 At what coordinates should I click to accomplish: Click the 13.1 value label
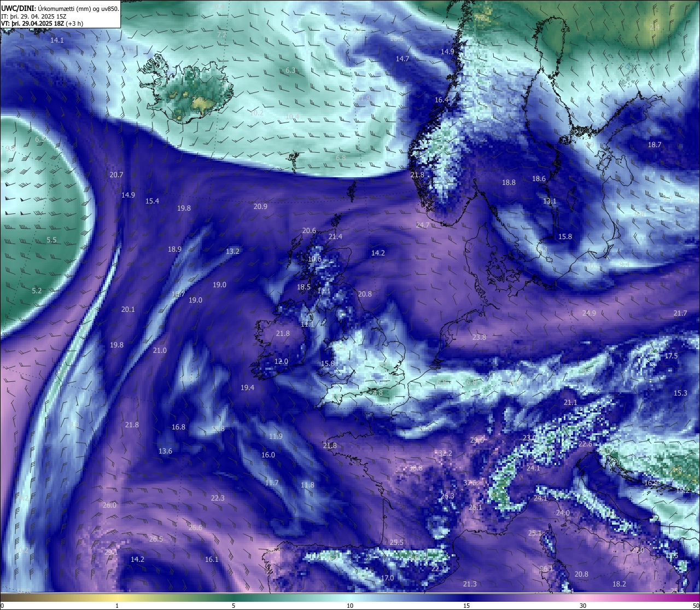[550, 201]
